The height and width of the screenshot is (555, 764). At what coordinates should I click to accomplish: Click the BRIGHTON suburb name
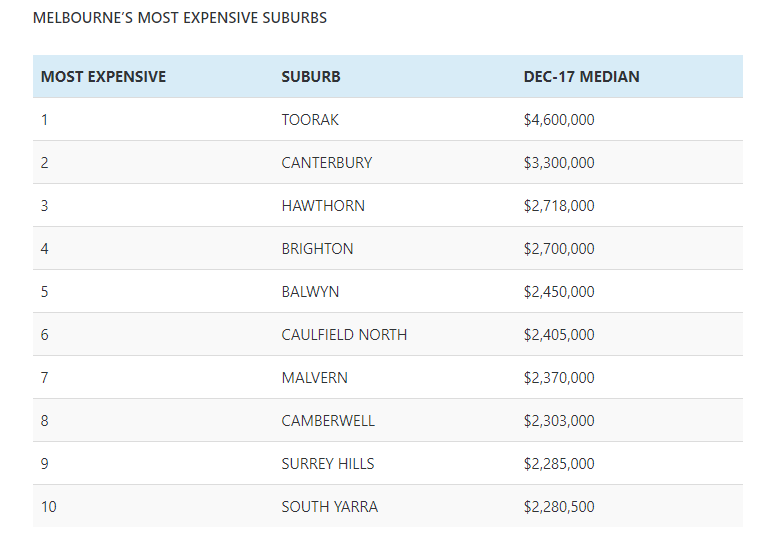[317, 249]
